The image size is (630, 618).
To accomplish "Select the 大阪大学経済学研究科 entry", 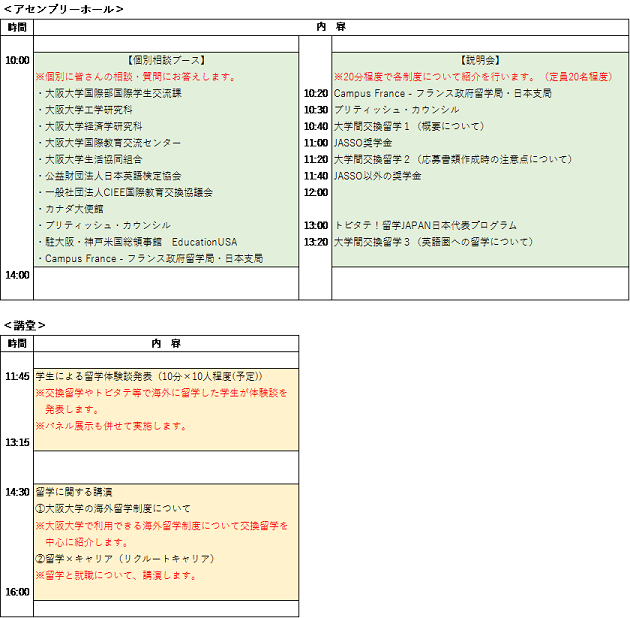I will (x=93, y=126).
